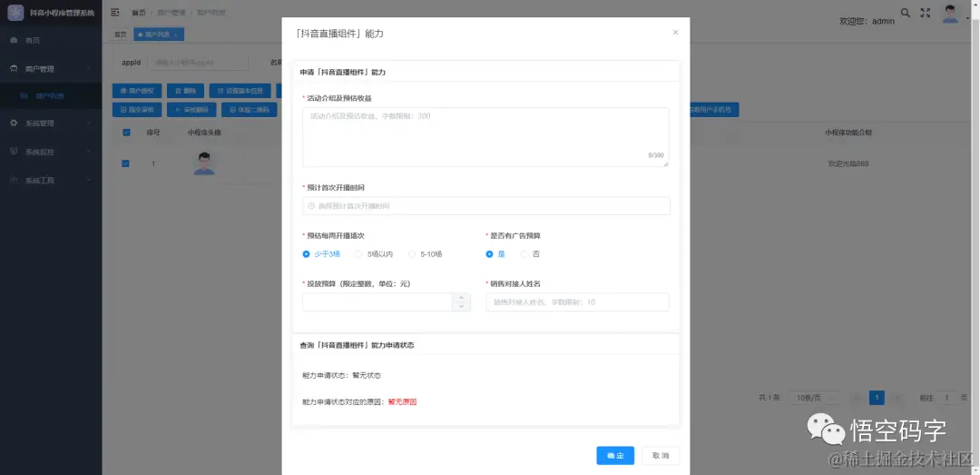Click the 系统工具 toolbox icon
980x475 pixels.
coord(14,180)
